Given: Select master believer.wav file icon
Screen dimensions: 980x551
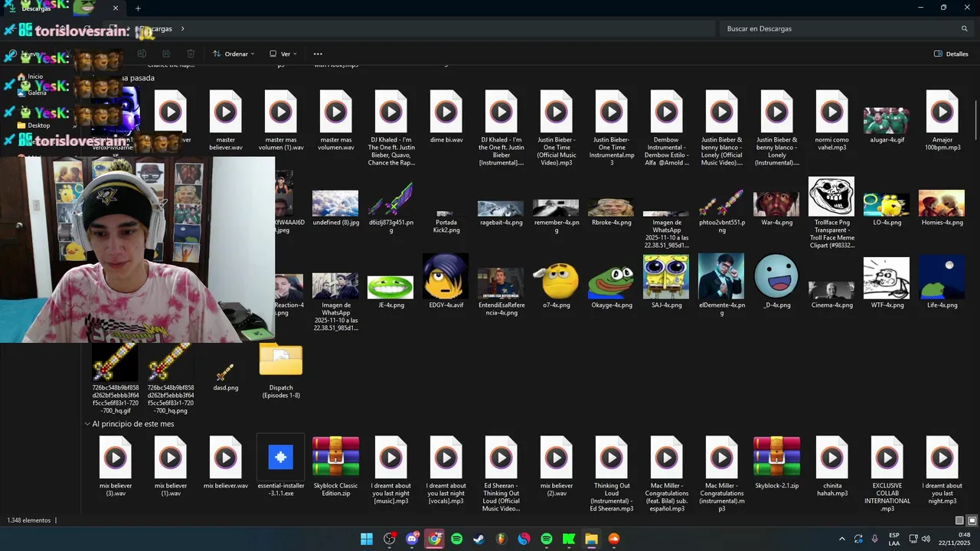Looking at the screenshot, I should 226,120.
